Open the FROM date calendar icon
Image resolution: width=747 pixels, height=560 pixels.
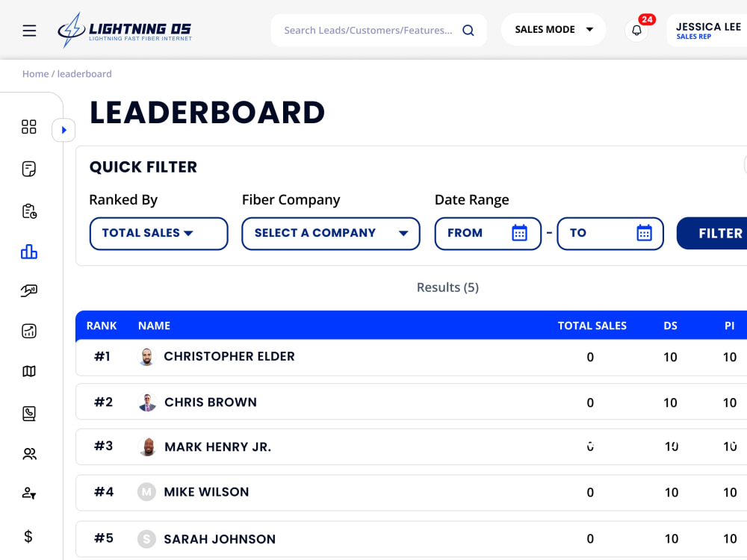pos(519,233)
